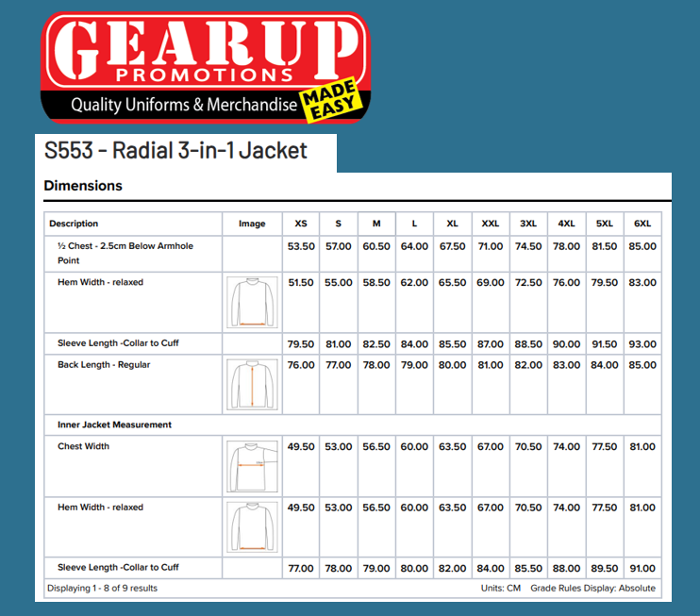The image size is (700, 616).
Task: Click the Units: CM label
Action: coord(501,589)
